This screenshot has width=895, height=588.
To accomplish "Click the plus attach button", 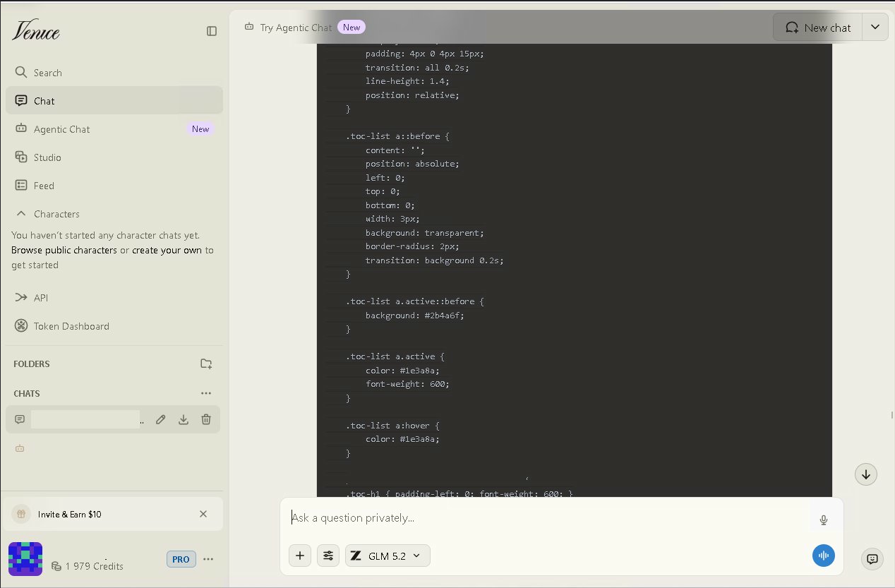I will click(300, 556).
